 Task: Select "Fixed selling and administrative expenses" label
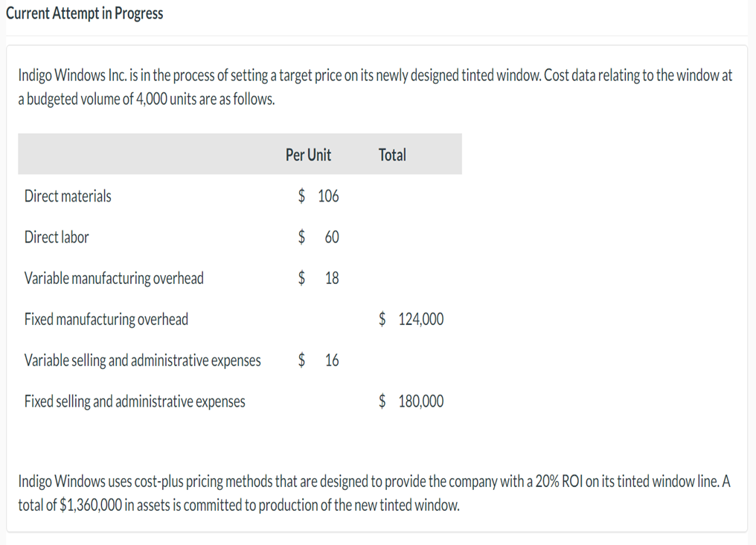[x=135, y=402]
